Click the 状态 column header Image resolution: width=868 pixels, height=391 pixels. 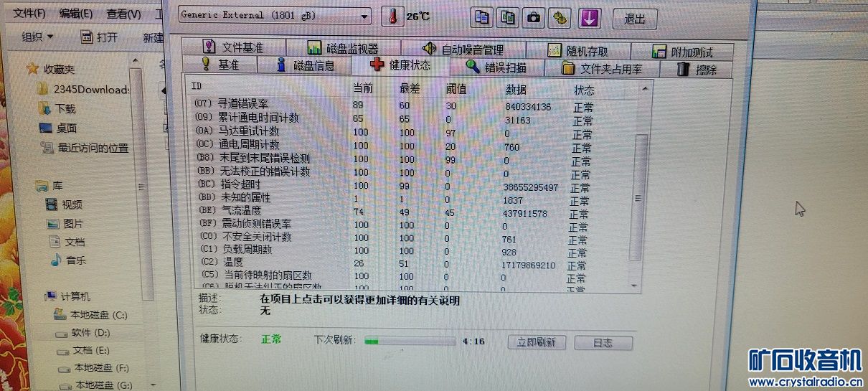tap(584, 90)
